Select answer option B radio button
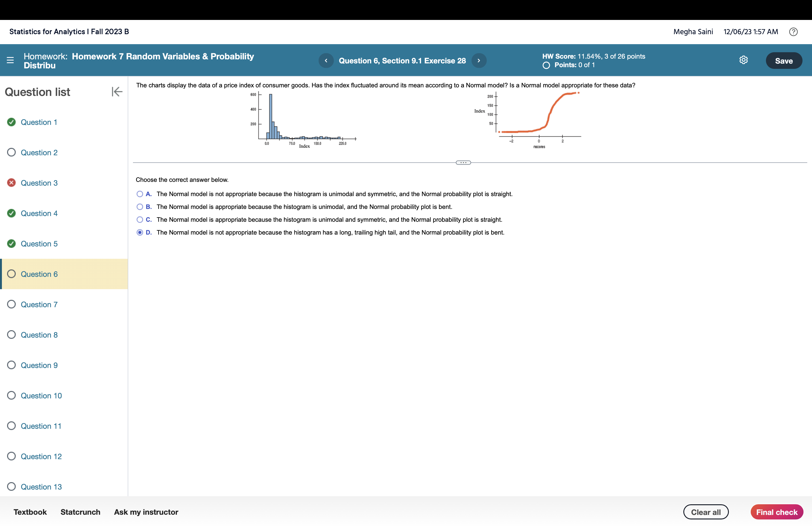The width and height of the screenshot is (812, 528). pyautogui.click(x=140, y=207)
